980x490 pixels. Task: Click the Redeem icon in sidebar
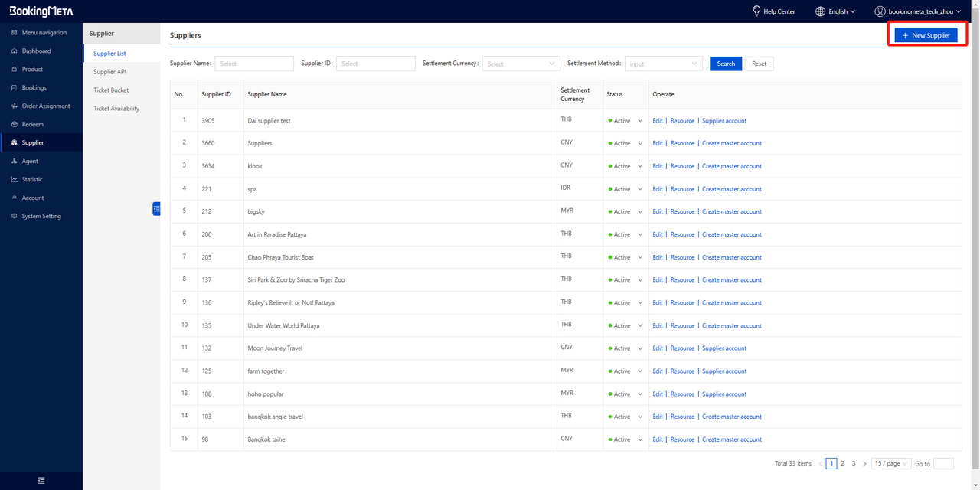15,125
